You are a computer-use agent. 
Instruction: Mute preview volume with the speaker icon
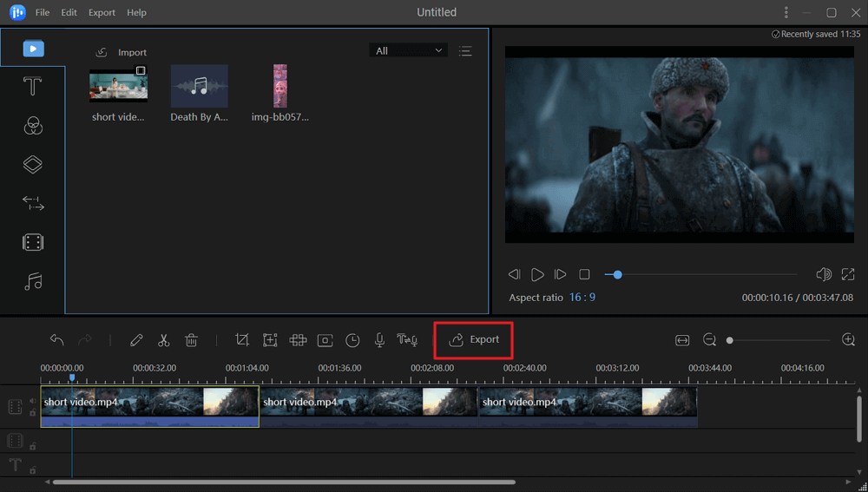point(824,274)
